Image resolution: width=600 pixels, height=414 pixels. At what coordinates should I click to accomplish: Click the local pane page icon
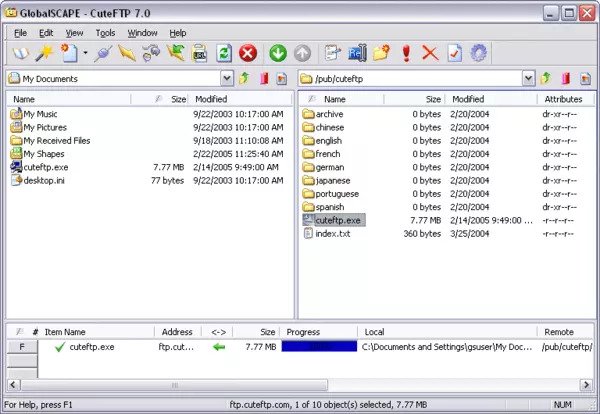coord(282,78)
